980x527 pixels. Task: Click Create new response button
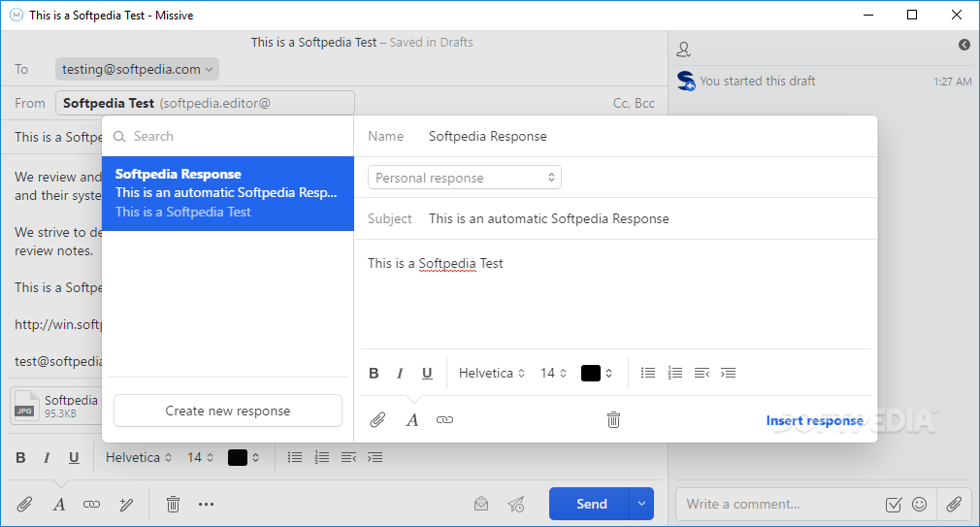point(227,411)
